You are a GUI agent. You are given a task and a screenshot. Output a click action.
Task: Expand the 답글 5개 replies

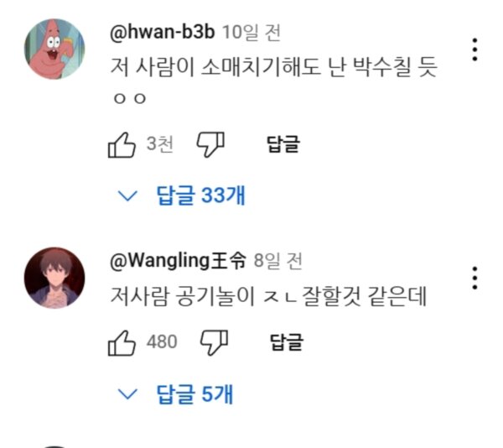tap(194, 393)
